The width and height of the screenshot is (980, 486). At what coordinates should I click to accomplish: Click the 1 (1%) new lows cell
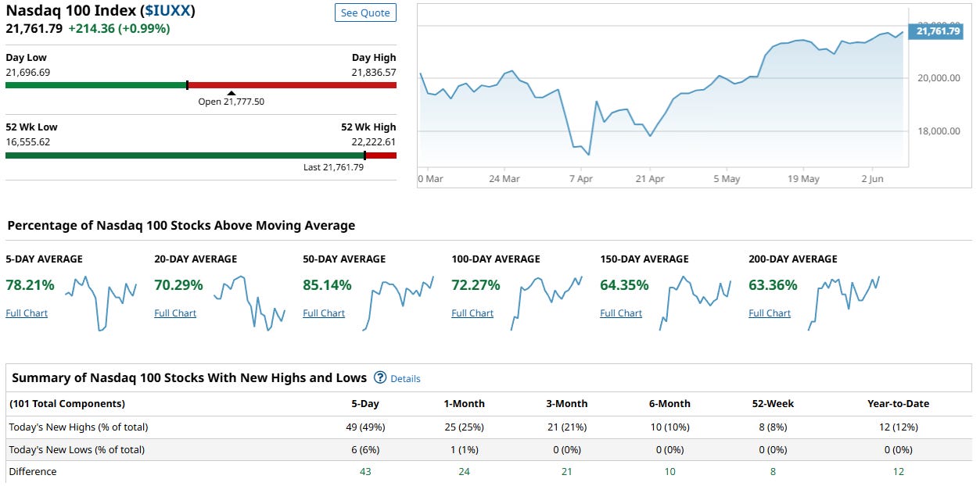(x=464, y=450)
